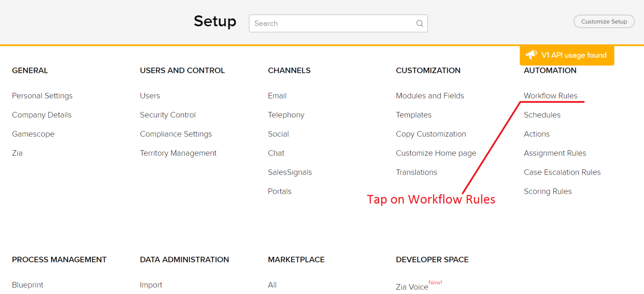Open Copy Customization
The width and height of the screenshot is (644, 294).
(431, 134)
